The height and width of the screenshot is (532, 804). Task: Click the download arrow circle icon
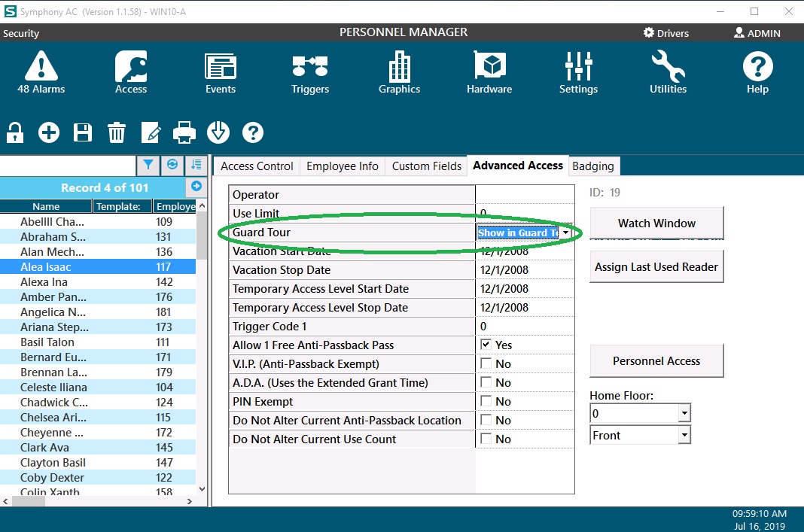click(x=218, y=132)
